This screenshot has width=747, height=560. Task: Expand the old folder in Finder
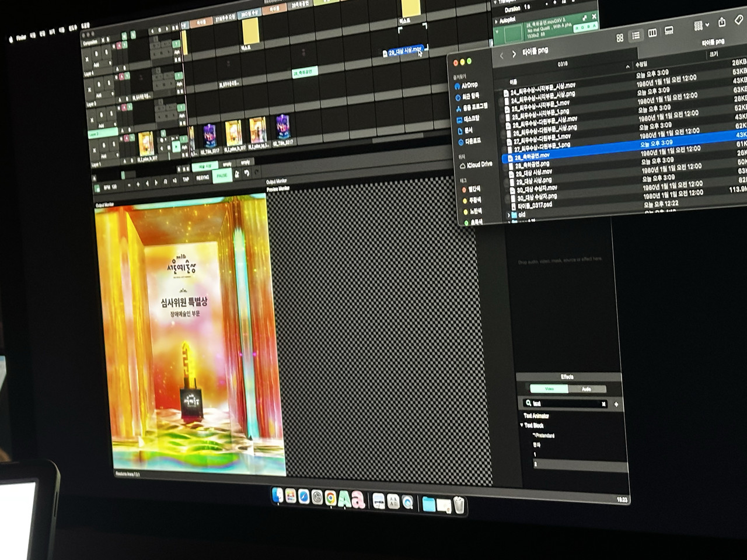coord(508,215)
